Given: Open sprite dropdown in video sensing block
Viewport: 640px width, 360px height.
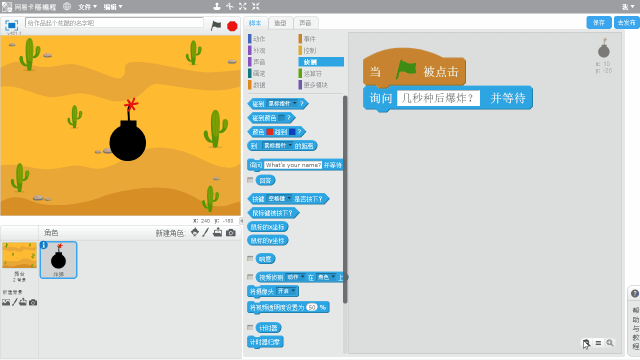Looking at the screenshot, I should [326, 278].
